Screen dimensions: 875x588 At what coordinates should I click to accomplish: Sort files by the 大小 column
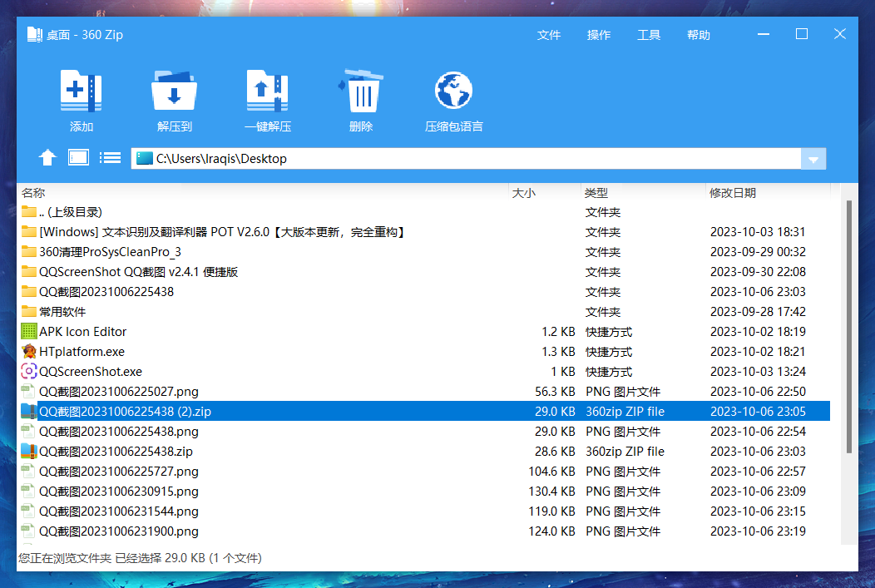coord(524,192)
